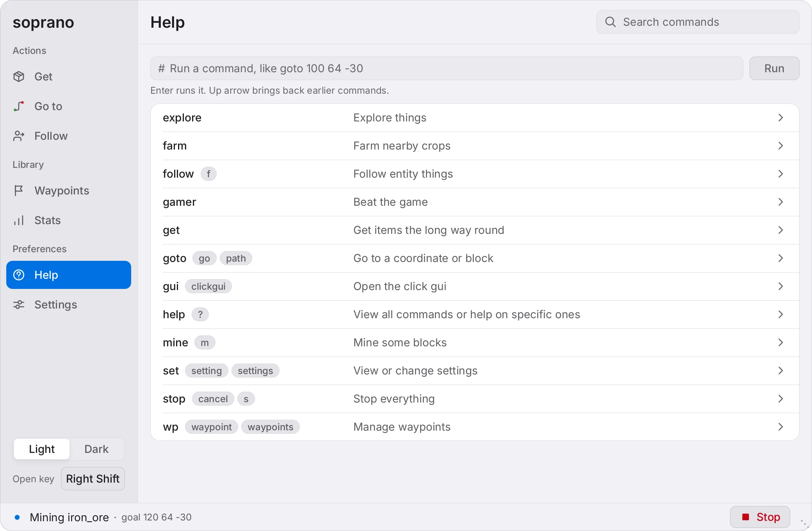
Task: Select 'Get items the long way round'
Action: coord(429,230)
